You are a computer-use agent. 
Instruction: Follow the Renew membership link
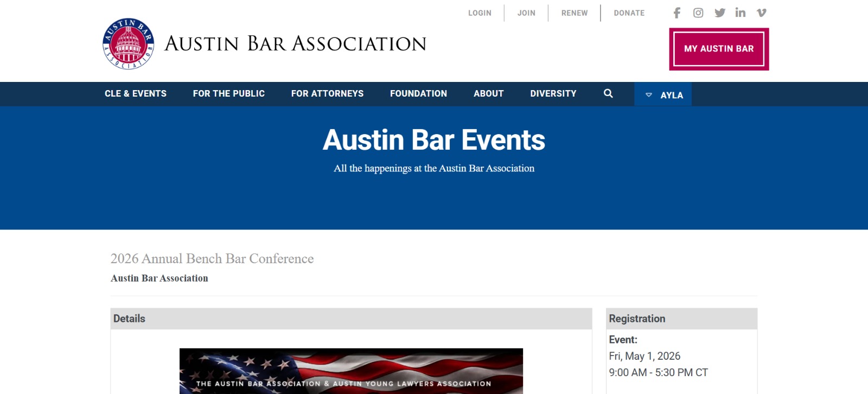575,13
